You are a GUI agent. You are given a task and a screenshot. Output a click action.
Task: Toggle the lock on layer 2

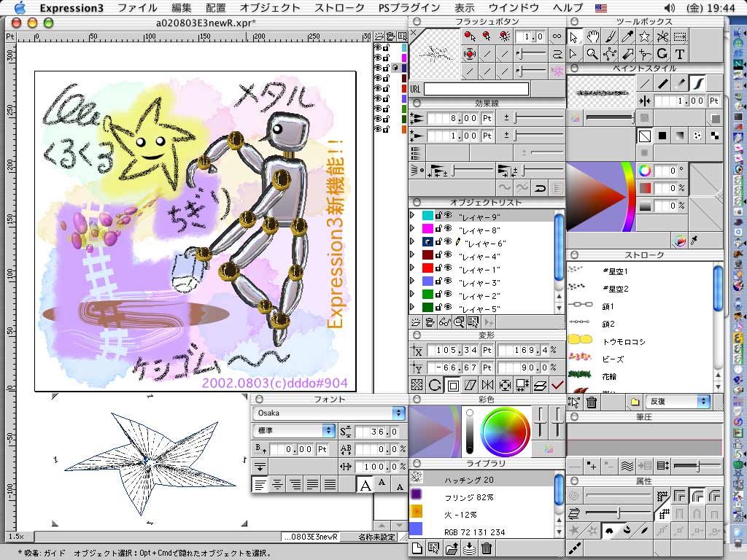pyautogui.click(x=438, y=295)
